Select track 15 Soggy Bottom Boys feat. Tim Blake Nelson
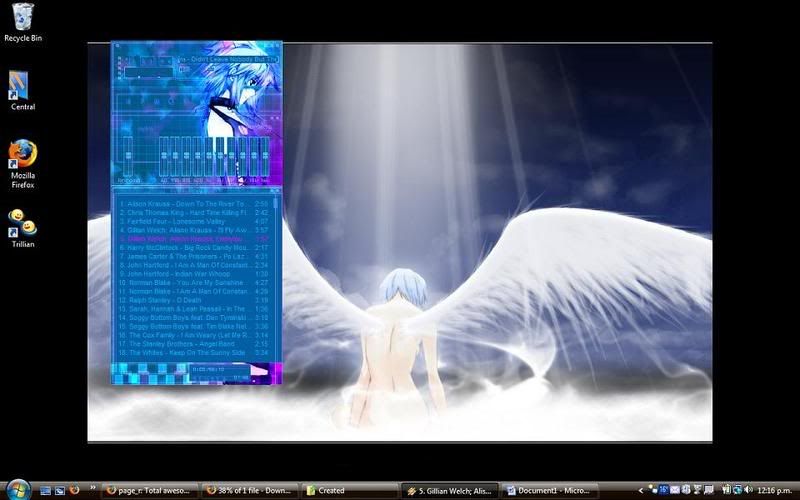This screenshot has height=500, width=800. 194,326
